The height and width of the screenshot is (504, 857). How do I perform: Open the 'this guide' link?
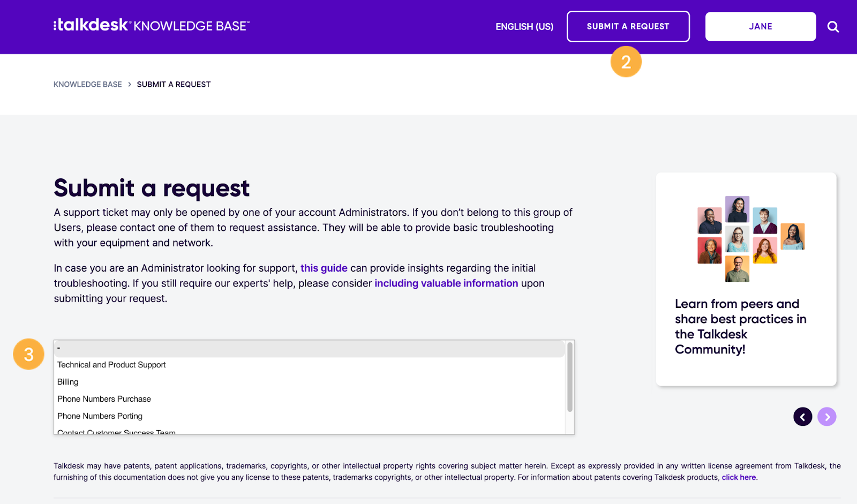tap(324, 268)
